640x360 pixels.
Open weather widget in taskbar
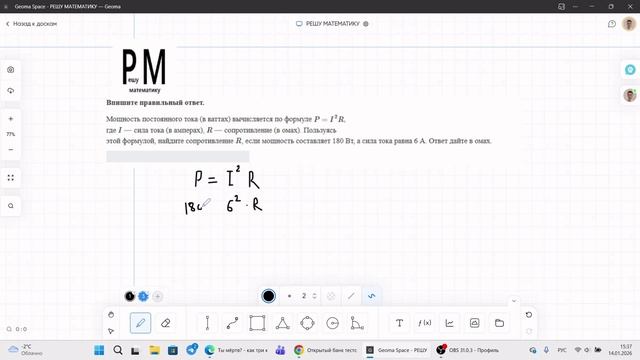pos(25,350)
